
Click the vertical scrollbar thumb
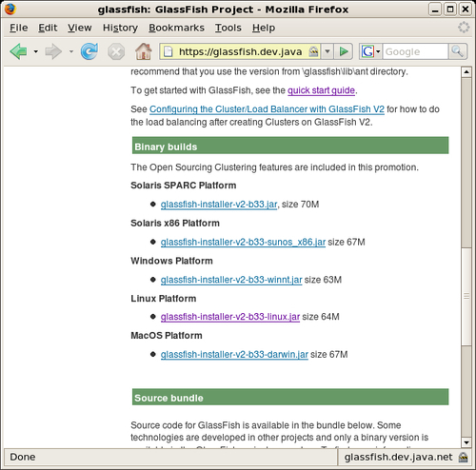click(x=466, y=296)
